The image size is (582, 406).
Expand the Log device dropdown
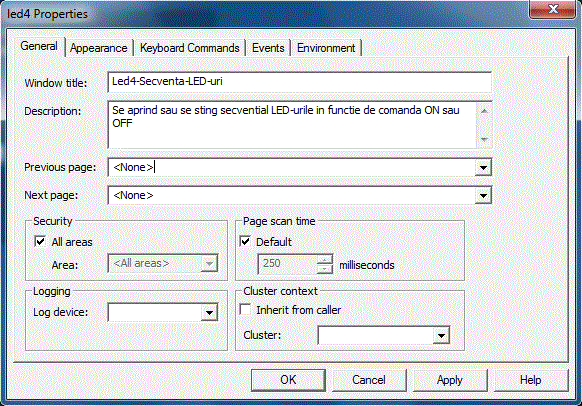[x=209, y=312]
